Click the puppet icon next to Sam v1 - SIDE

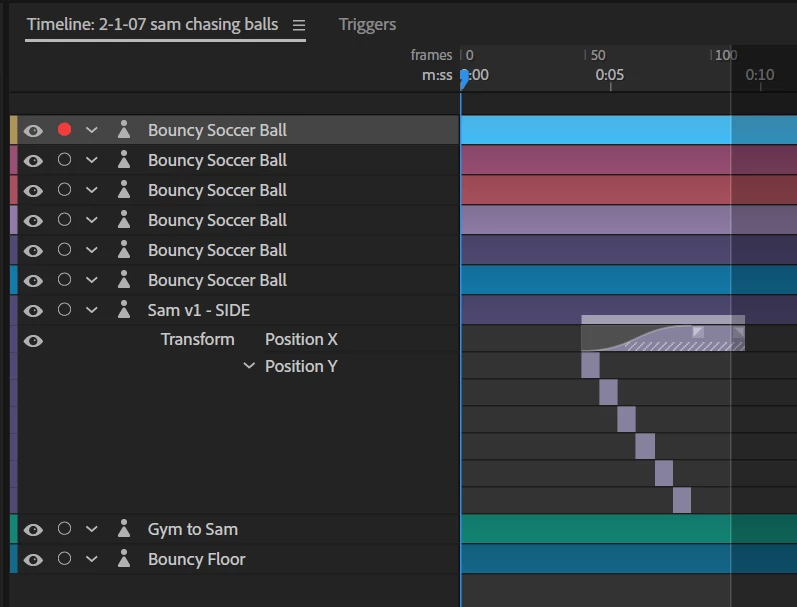(x=124, y=310)
